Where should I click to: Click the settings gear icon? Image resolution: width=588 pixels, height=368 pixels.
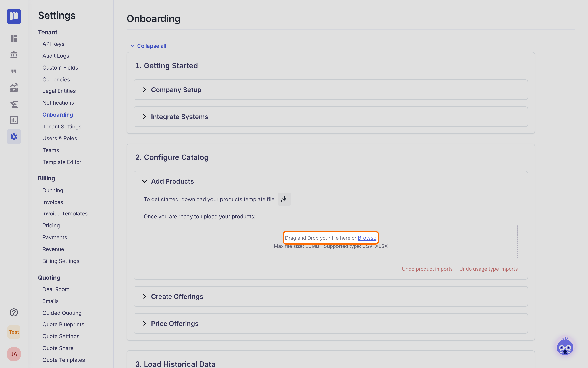point(14,137)
